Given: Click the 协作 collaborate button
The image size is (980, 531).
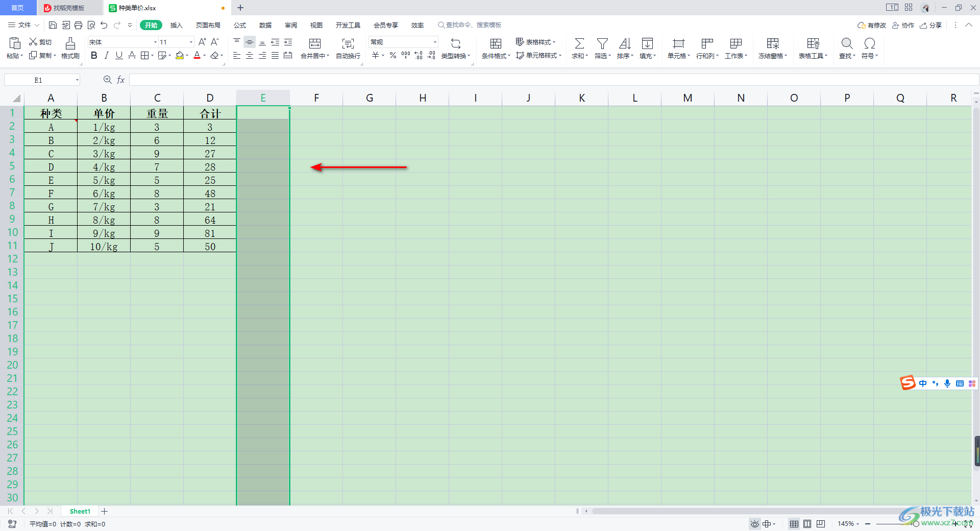Looking at the screenshot, I should (903, 25).
